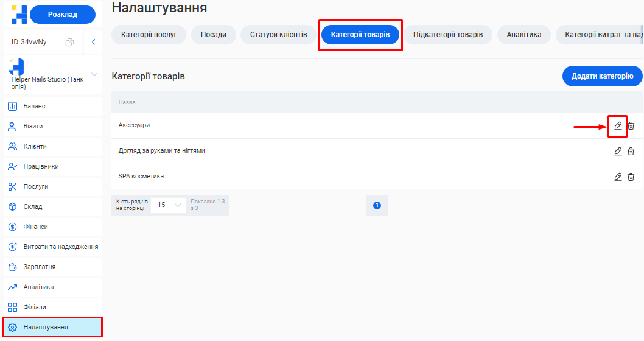Switch to the Підкатегорії товарів tab
Viewport: 644px width, 341px height.
tap(448, 35)
